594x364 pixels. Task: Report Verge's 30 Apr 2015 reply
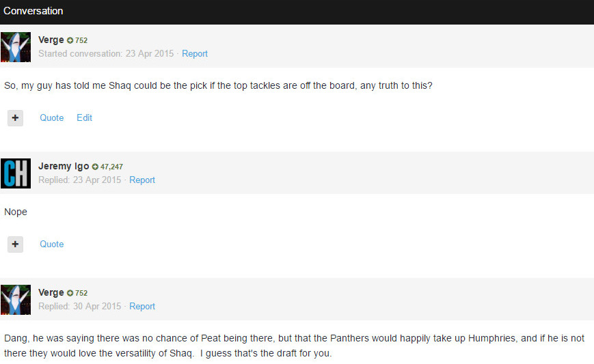pos(142,307)
